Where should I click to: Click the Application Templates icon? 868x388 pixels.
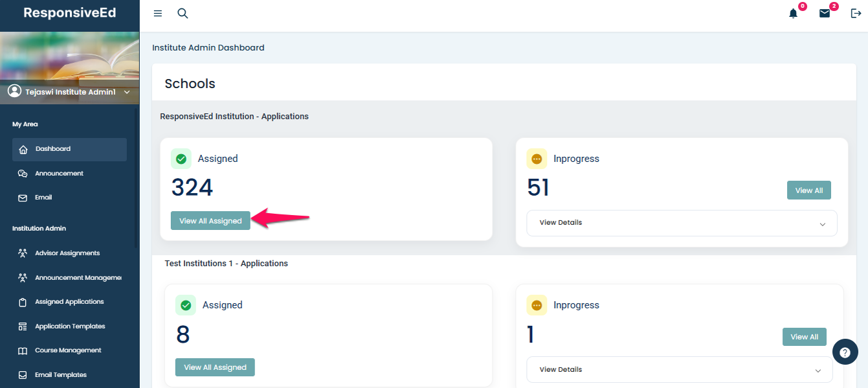(x=23, y=326)
